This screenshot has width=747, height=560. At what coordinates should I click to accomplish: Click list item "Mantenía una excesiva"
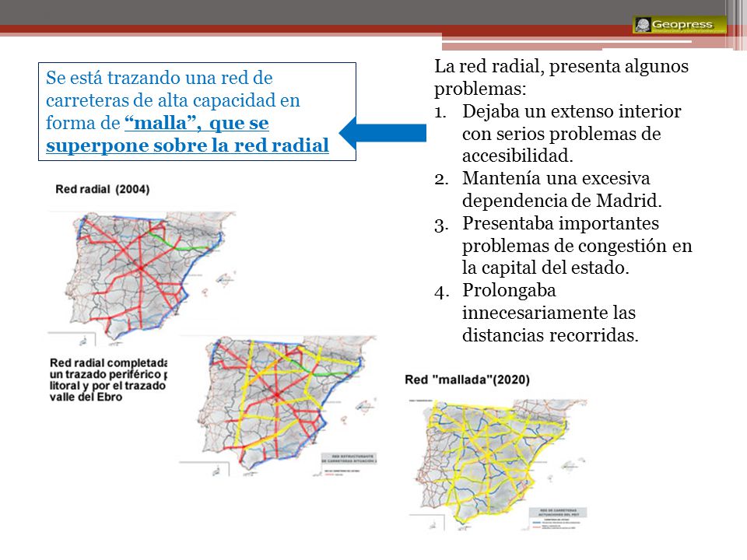[x=556, y=178]
